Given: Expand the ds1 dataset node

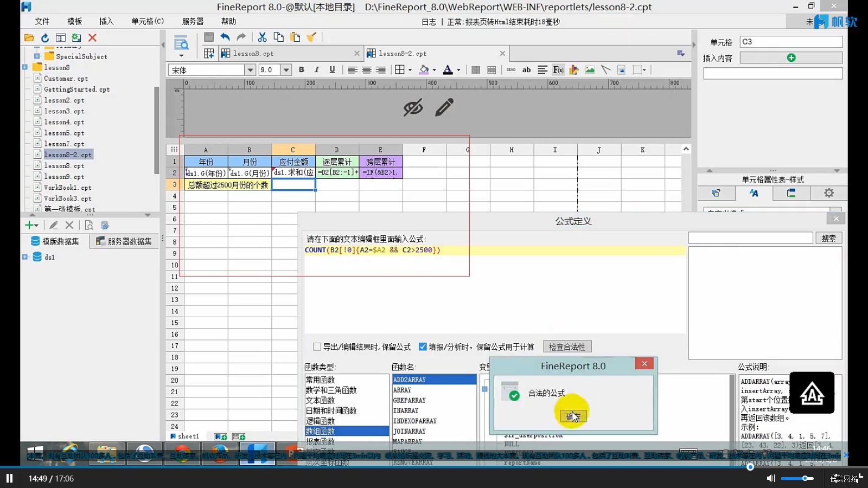Looking at the screenshot, I should tap(25, 257).
